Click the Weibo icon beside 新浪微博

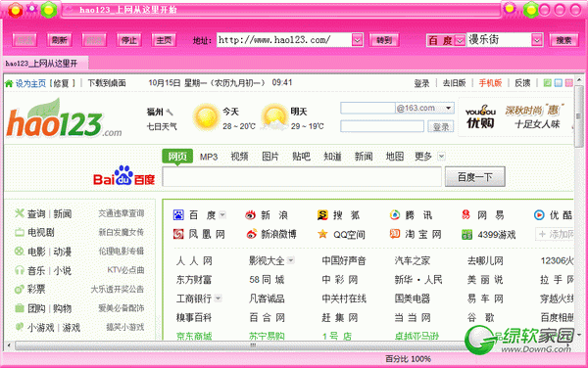pyautogui.click(x=251, y=234)
